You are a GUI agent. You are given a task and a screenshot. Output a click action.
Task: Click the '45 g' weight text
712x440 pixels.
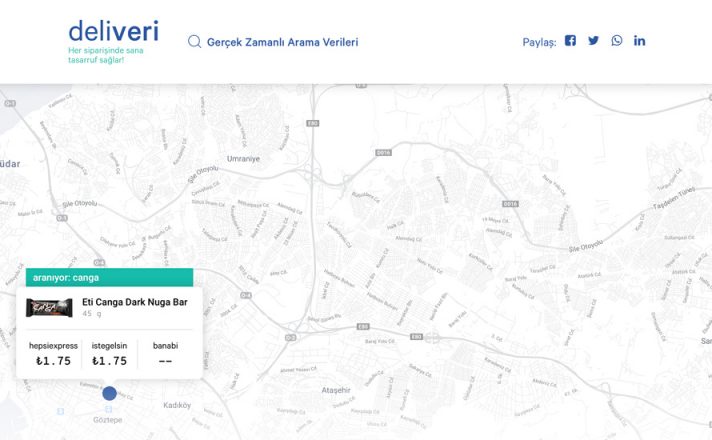coord(92,314)
